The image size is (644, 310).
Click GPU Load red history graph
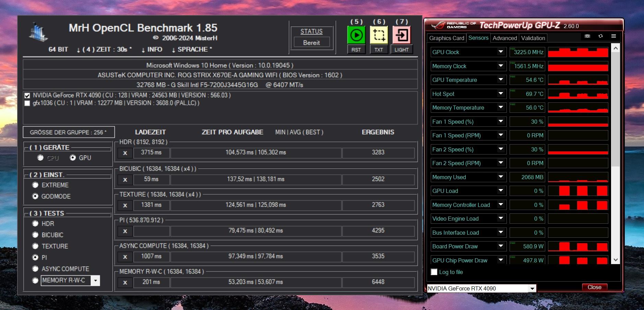point(578,191)
